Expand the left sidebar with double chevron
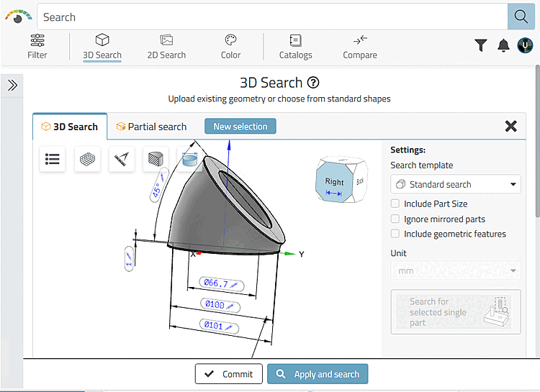This screenshot has height=392, width=540. [12, 85]
